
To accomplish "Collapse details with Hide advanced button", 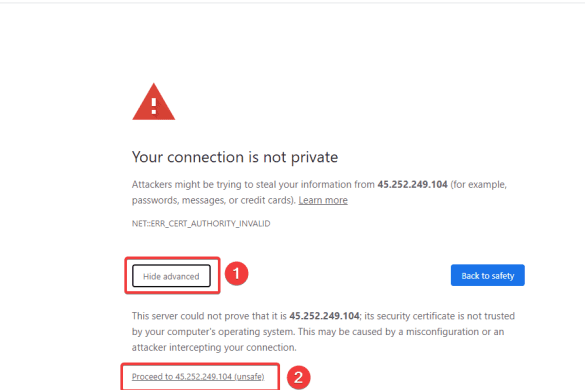I will click(x=171, y=276).
